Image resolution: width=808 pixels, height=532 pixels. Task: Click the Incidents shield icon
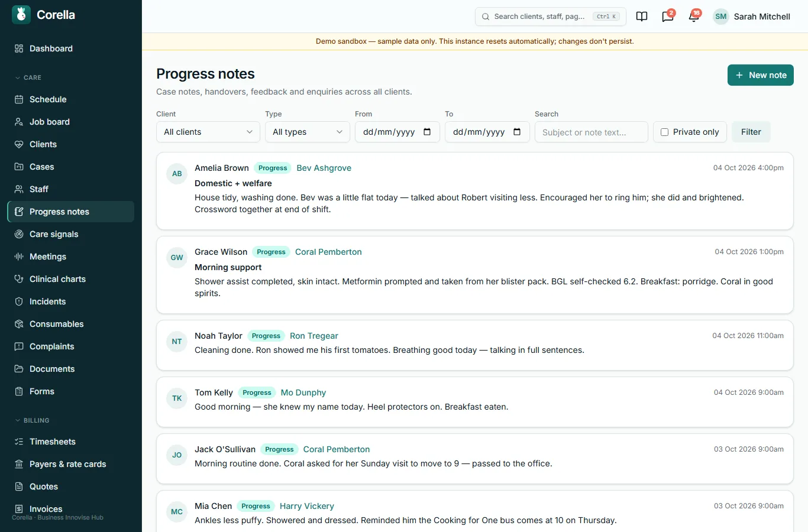click(19, 301)
